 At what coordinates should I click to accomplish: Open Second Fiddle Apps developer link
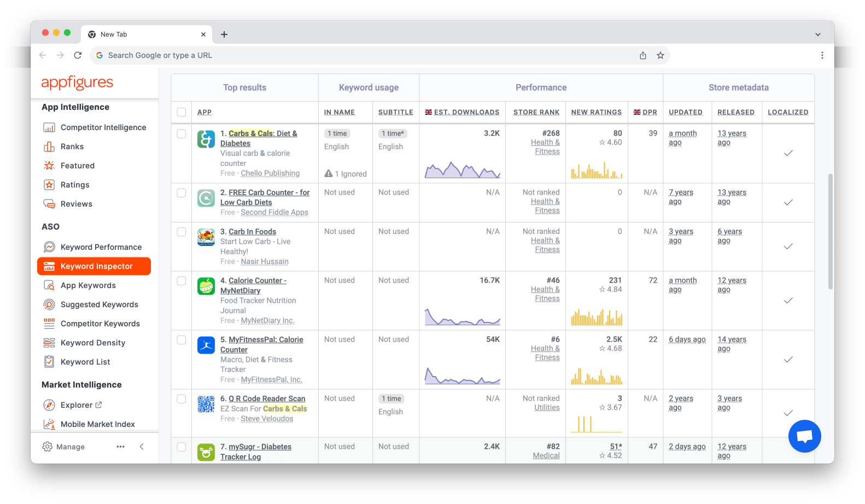click(x=274, y=212)
